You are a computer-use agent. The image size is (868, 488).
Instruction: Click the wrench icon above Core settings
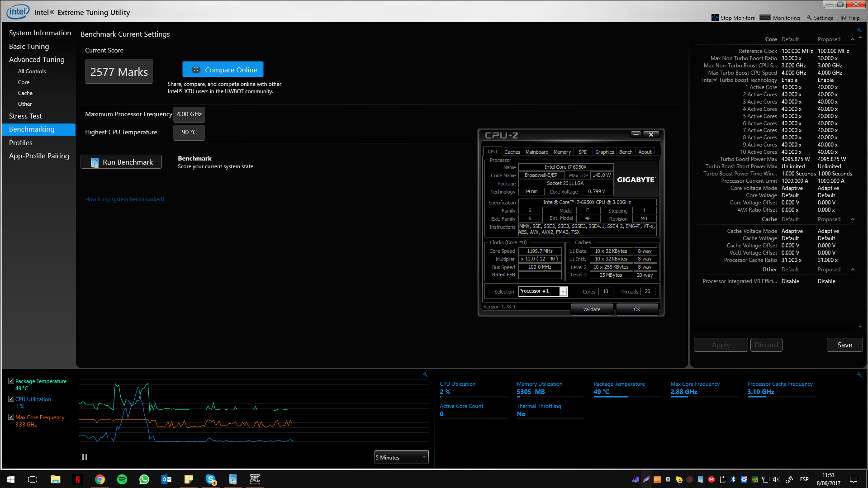pyautogui.click(x=859, y=30)
